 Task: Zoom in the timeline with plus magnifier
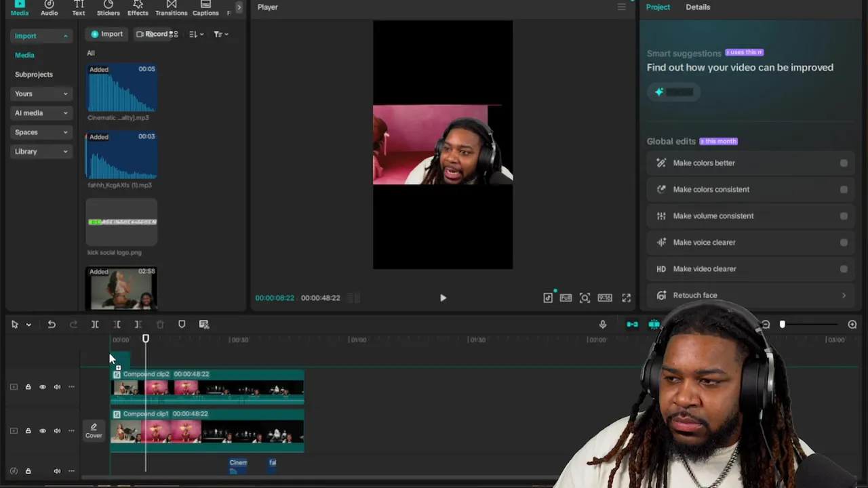[852, 325]
